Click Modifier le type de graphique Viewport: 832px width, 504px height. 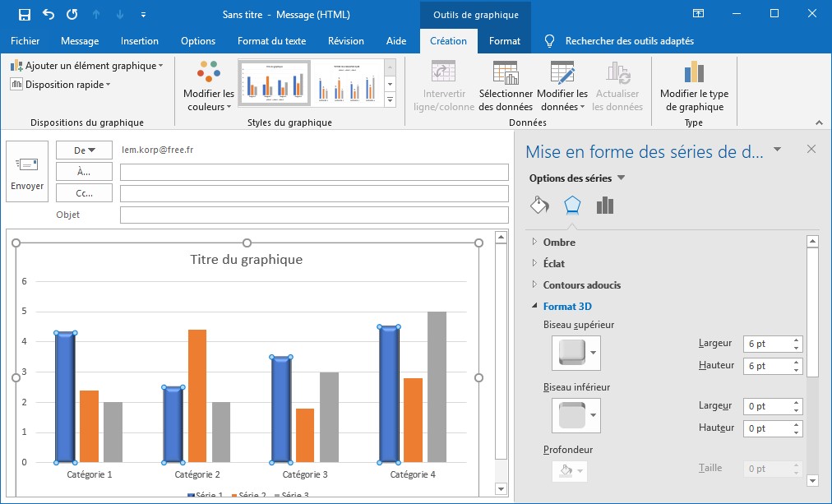[694, 87]
